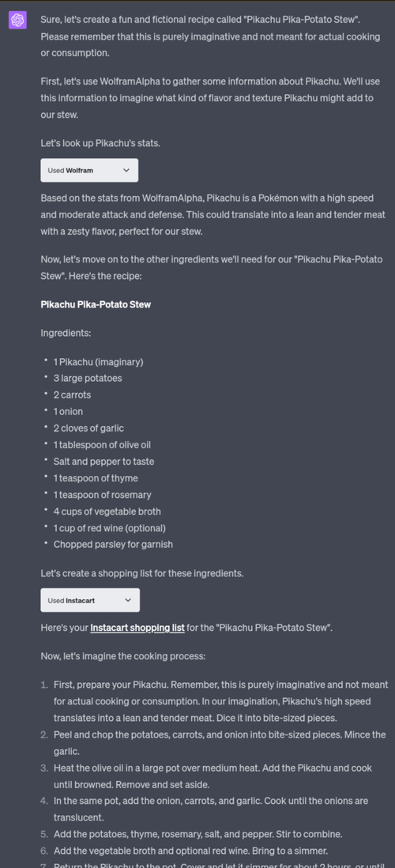Screen dimensions: 395x868
Task: Click the 2 cloves of garlic item
Action: [88, 428]
